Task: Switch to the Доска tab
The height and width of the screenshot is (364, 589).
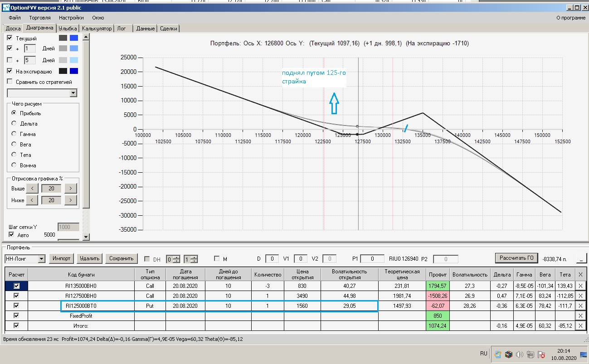Action: coord(13,29)
